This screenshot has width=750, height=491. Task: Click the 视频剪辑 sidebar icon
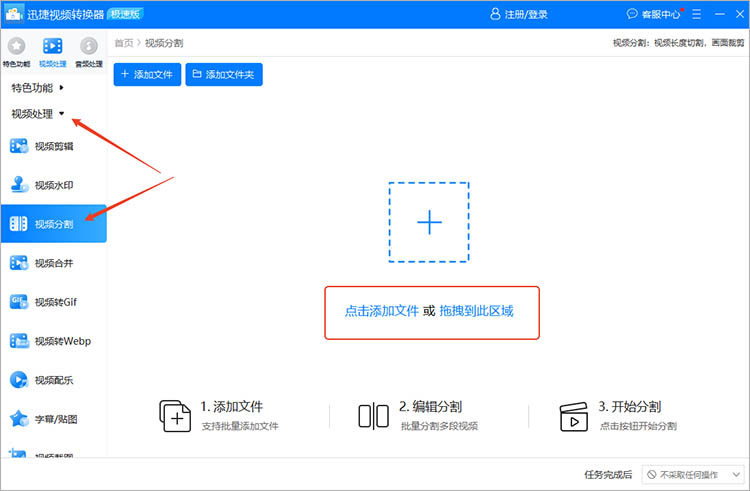point(19,146)
